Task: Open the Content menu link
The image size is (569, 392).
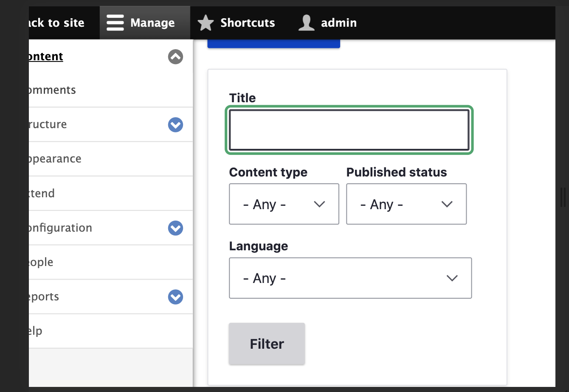Action: coord(46,56)
